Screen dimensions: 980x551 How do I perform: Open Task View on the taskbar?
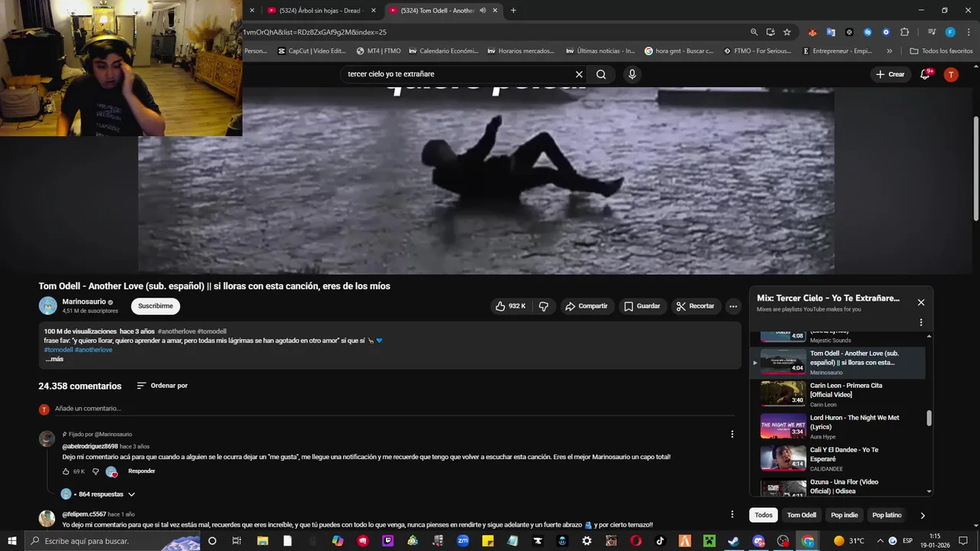click(237, 541)
